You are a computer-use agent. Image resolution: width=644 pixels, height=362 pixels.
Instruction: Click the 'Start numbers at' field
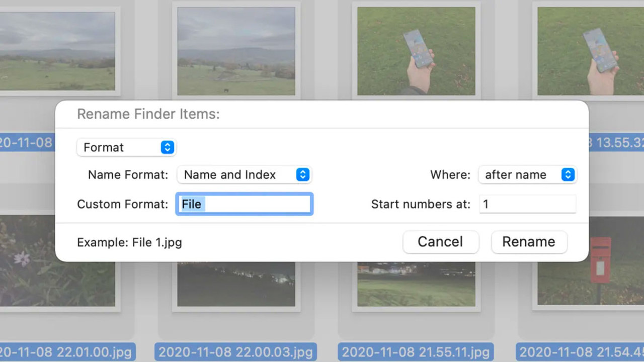point(527,204)
